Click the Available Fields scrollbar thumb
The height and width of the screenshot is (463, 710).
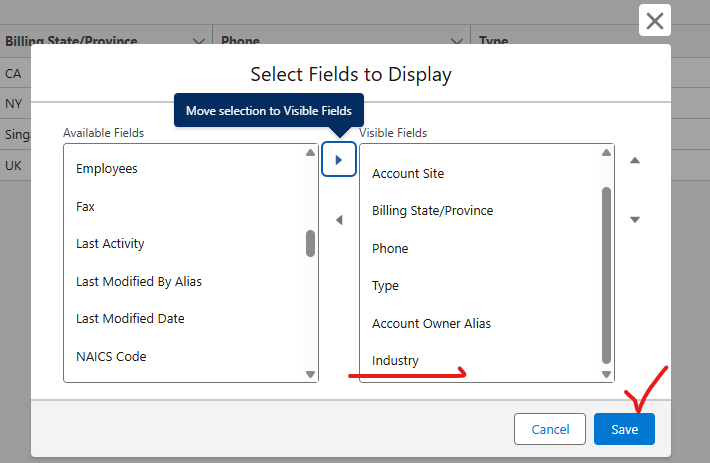[310, 243]
